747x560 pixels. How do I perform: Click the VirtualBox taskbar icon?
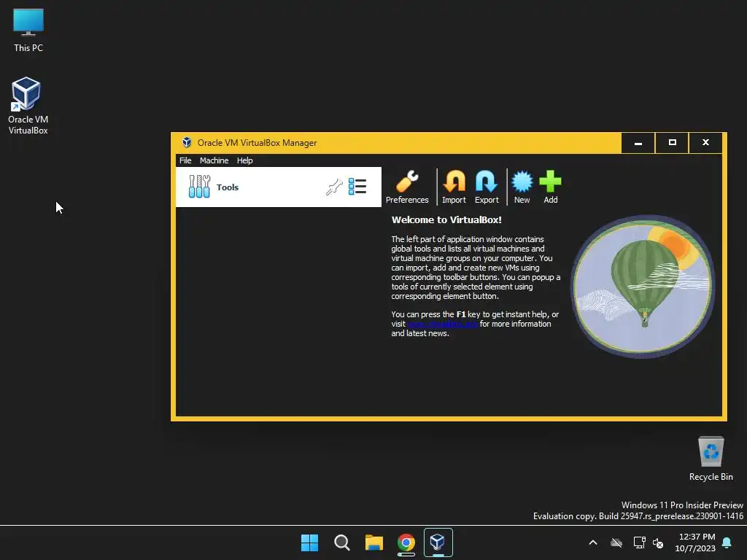[x=438, y=542]
